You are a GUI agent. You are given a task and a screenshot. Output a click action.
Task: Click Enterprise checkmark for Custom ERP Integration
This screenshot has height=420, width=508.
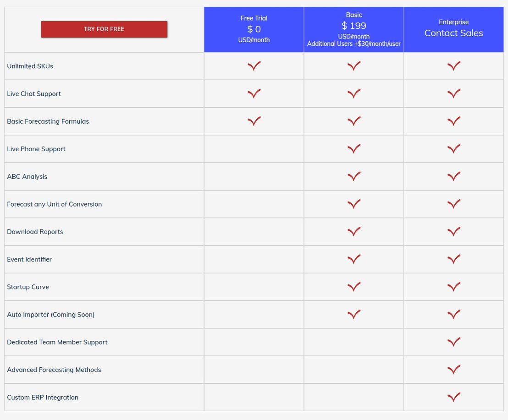pos(453,397)
